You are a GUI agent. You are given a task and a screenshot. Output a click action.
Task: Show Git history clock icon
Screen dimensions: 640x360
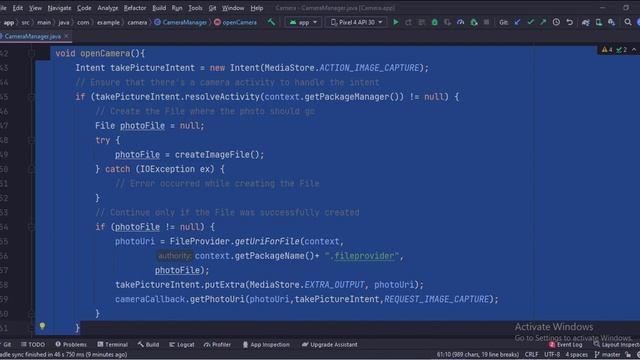pyautogui.click(x=556, y=22)
